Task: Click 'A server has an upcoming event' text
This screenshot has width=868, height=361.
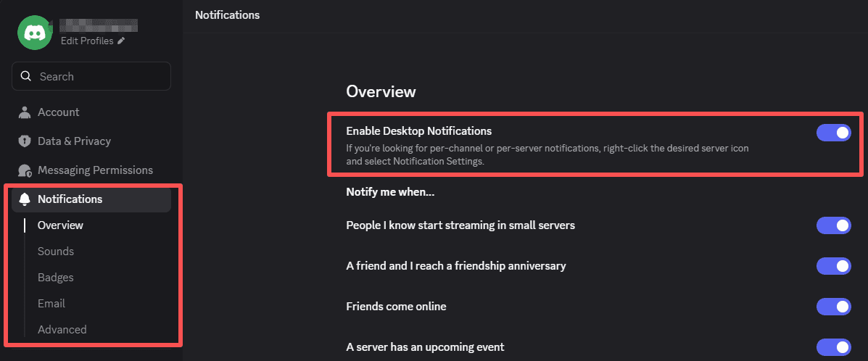Action: click(x=425, y=347)
